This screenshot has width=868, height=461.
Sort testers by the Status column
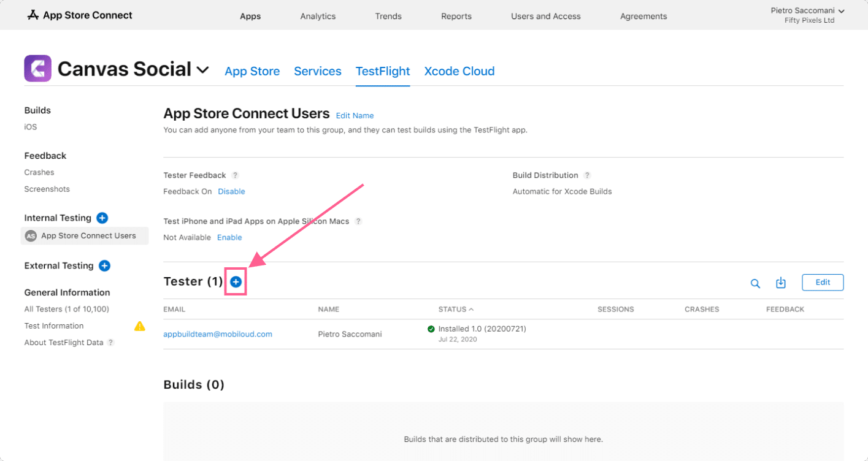click(x=456, y=310)
